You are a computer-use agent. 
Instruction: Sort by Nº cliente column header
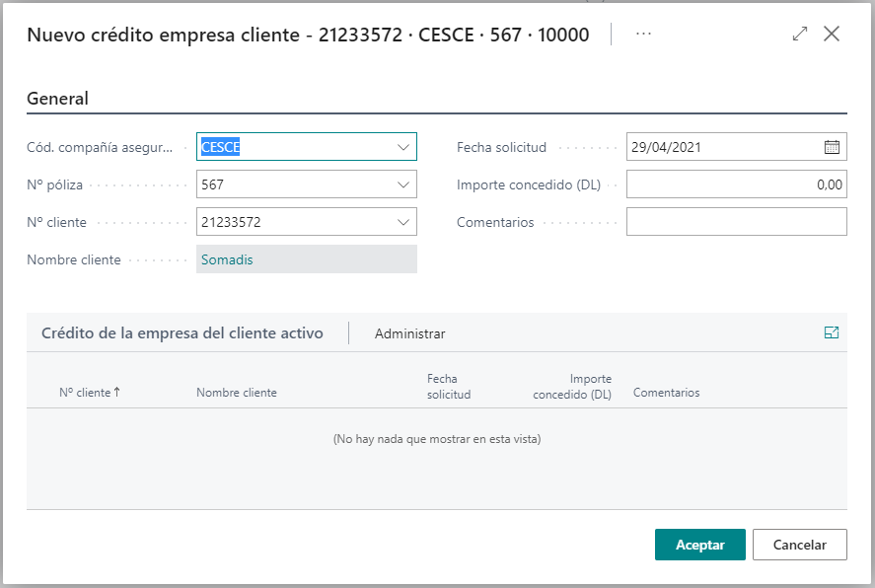pos(90,393)
